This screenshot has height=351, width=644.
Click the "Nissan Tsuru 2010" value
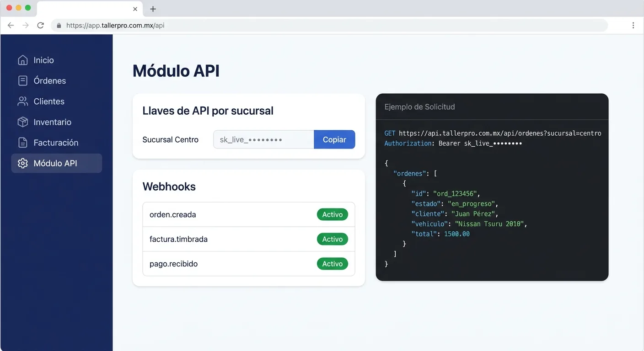click(x=489, y=224)
